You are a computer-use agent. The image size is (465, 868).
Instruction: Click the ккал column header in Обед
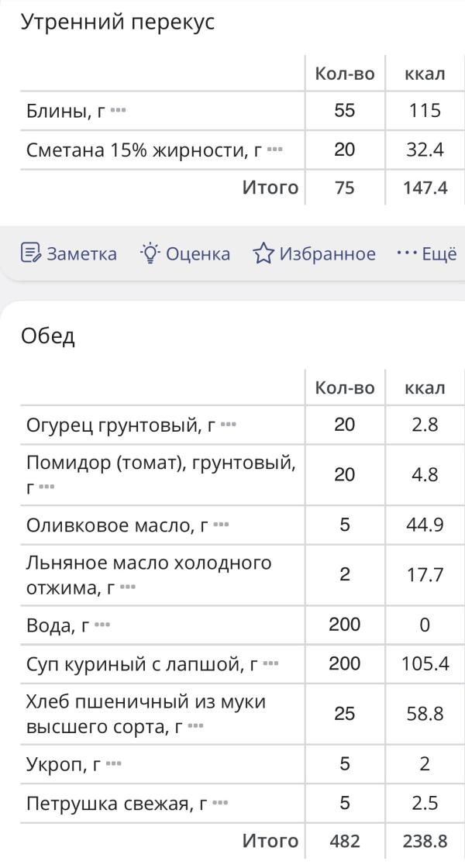pyautogui.click(x=423, y=387)
